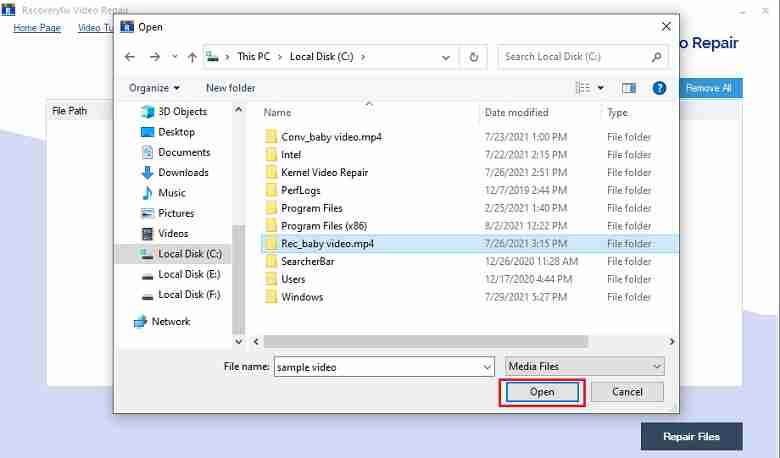Click the Cancel button
Viewport: 780px width, 458px height.
coord(627,392)
